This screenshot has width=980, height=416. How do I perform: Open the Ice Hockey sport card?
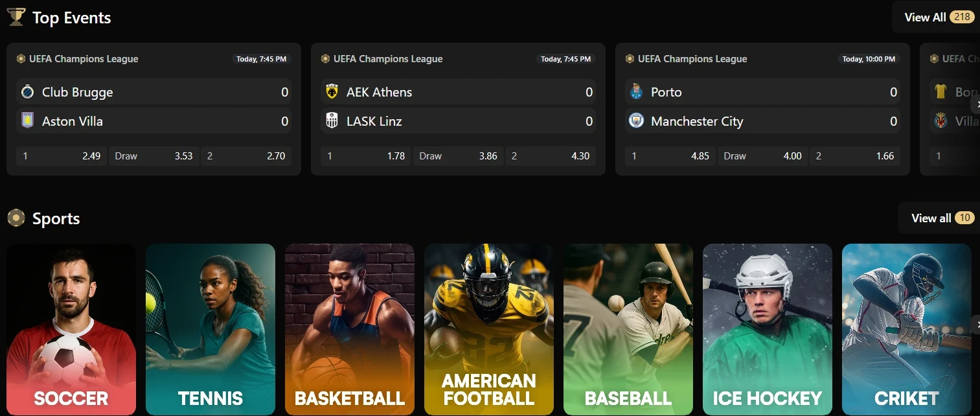[x=768, y=330]
